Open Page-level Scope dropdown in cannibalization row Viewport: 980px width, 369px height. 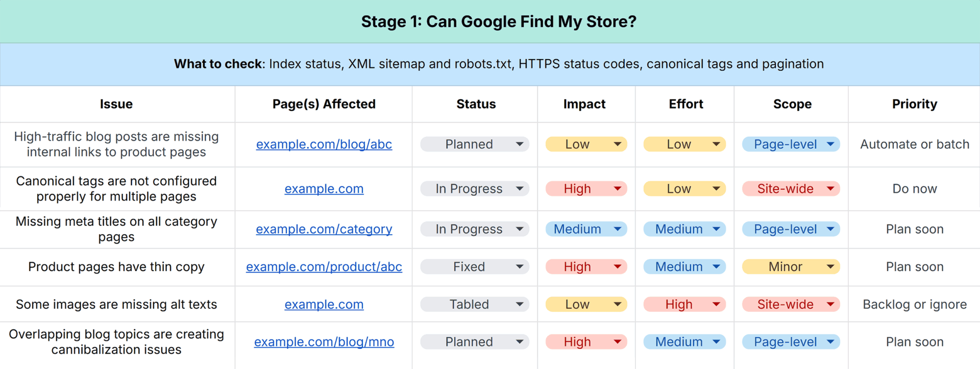tap(791, 342)
